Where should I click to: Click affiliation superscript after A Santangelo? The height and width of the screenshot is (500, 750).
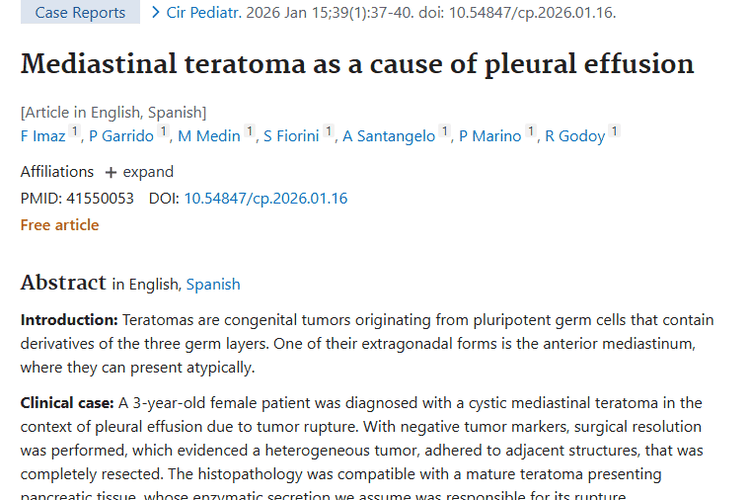pos(444,132)
